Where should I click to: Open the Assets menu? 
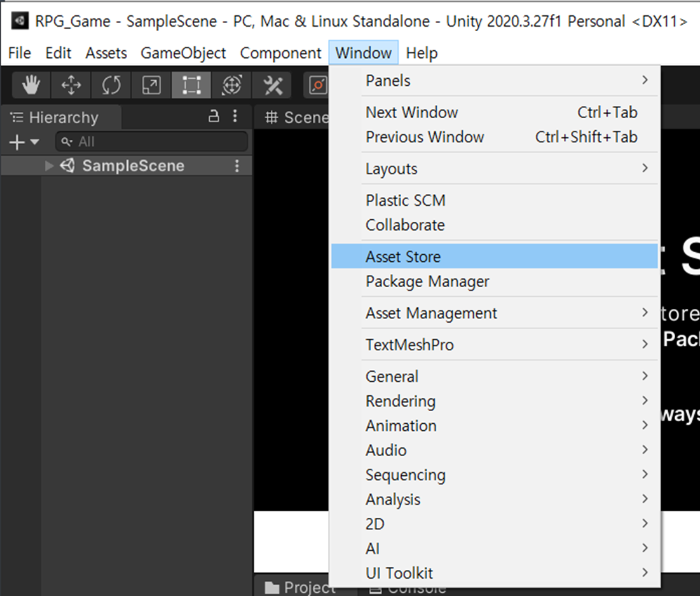[106, 53]
